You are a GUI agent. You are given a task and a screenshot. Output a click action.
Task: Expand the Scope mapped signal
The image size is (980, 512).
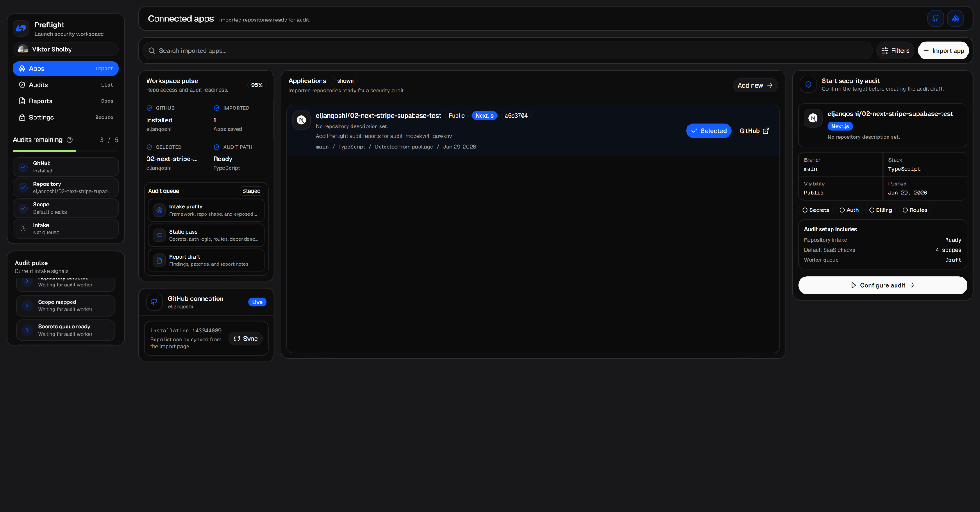click(66, 306)
